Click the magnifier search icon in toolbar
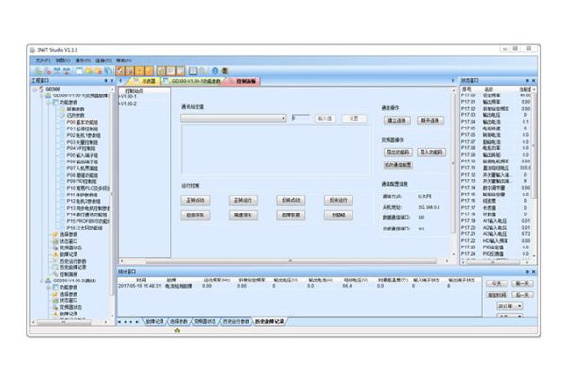The image size is (567, 392). tap(203, 70)
